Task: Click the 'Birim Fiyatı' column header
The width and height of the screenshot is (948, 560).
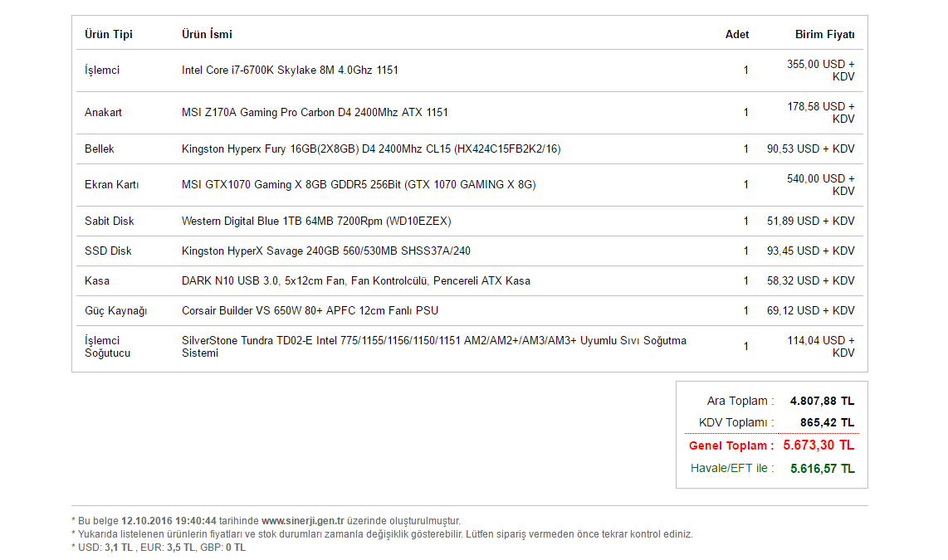Action: coord(824,35)
